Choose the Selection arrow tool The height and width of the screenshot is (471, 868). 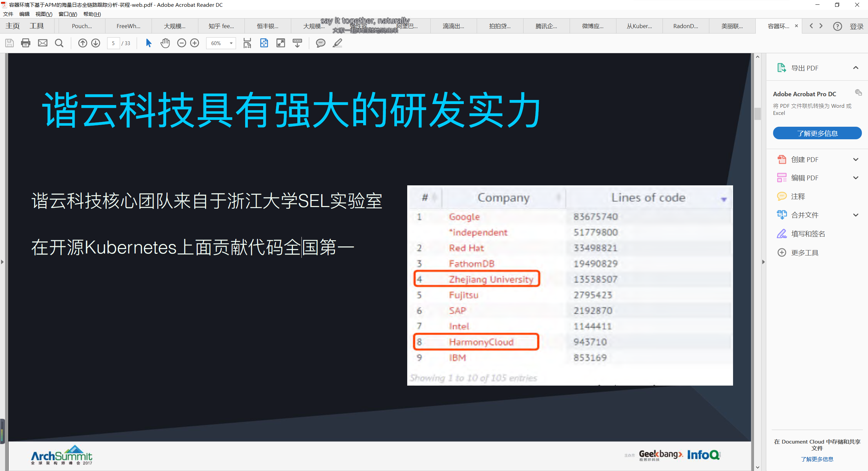[149, 43]
